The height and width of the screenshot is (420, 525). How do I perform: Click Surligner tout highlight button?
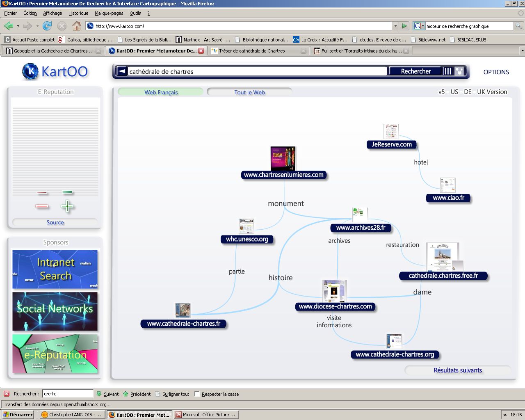coord(172,394)
